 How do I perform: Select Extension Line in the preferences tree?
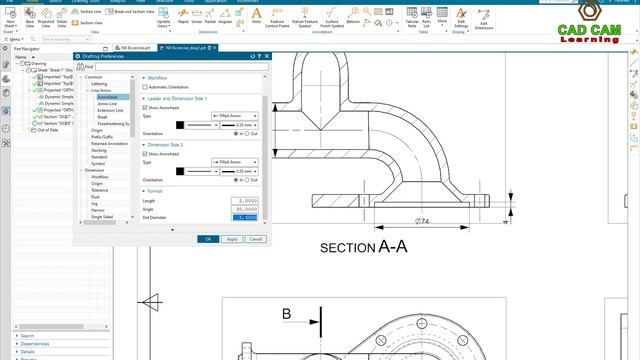110,110
